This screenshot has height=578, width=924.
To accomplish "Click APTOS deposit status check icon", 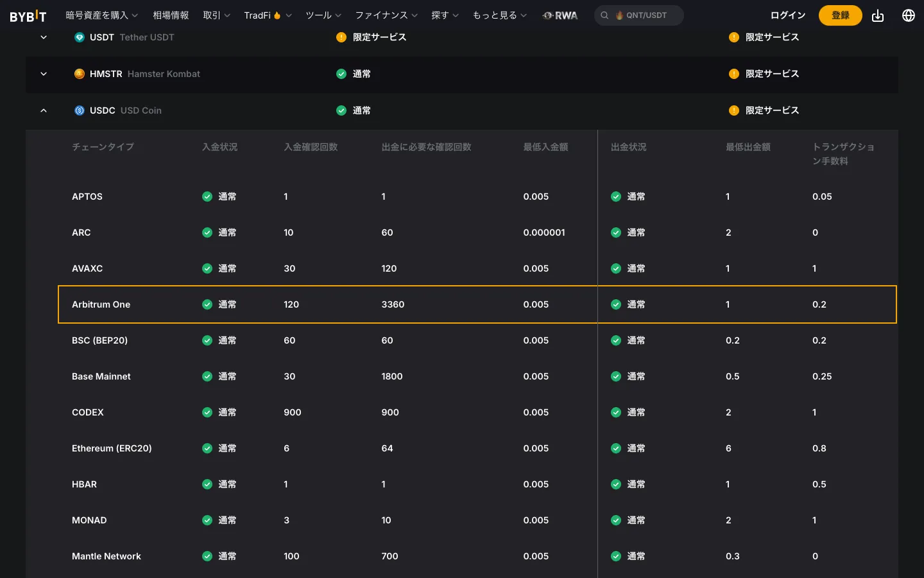I will click(207, 197).
